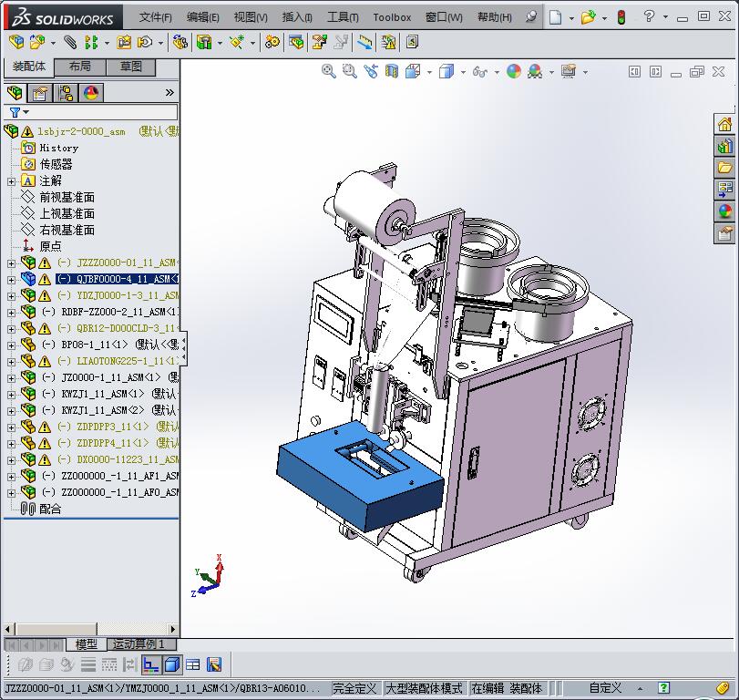Click the Zoom to Fit icon
Viewport: 739px width, 700px height.
tap(329, 71)
